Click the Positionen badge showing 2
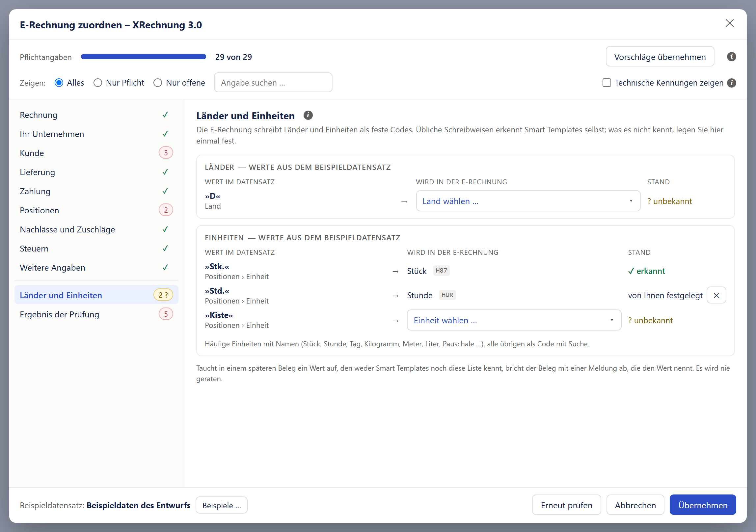The width and height of the screenshot is (756, 532). coord(166,210)
